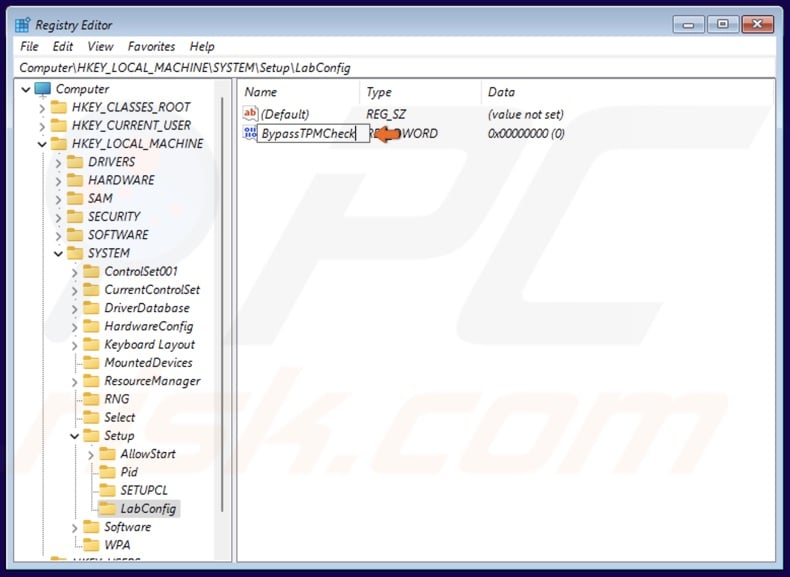This screenshot has width=790, height=577.
Task: Collapse the HKEY_LOCAL_MACHINE node
Action: (x=42, y=144)
